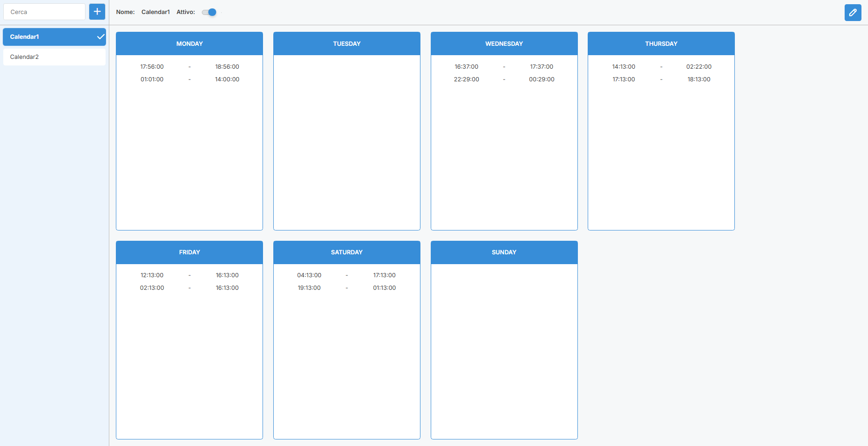The image size is (868, 446).
Task: Click the Calendar1 name in header
Action: tap(156, 12)
